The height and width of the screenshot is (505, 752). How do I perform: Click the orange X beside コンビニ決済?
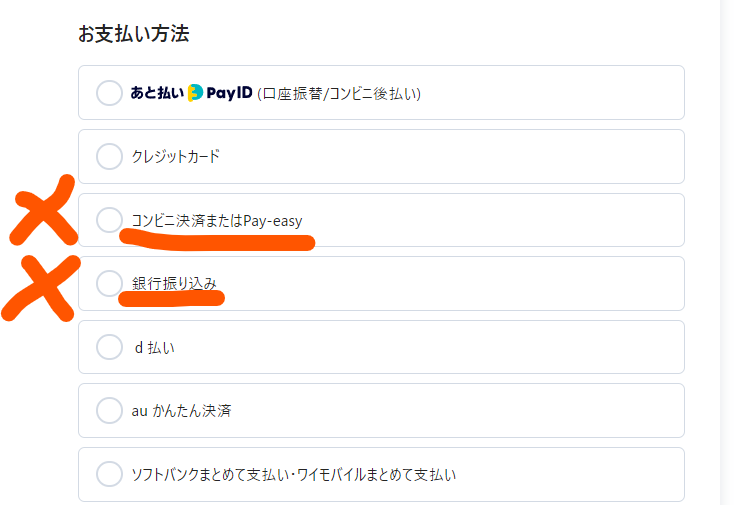click(43, 210)
